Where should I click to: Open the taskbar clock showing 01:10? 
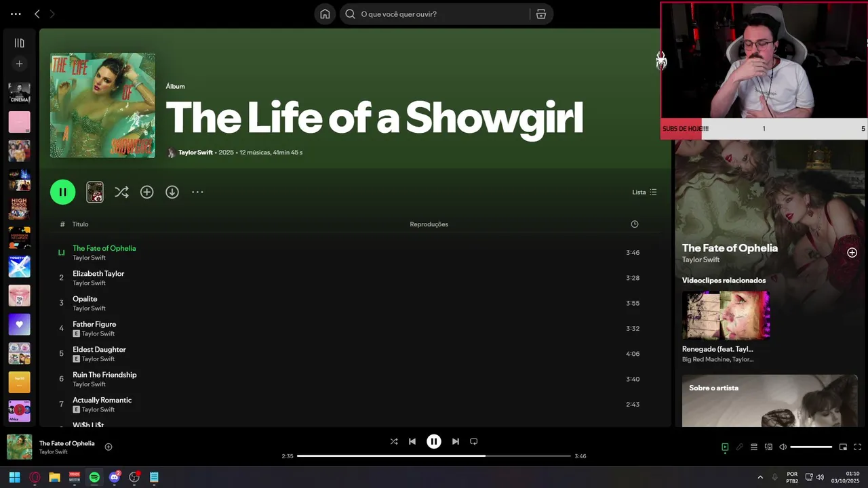coord(846,477)
